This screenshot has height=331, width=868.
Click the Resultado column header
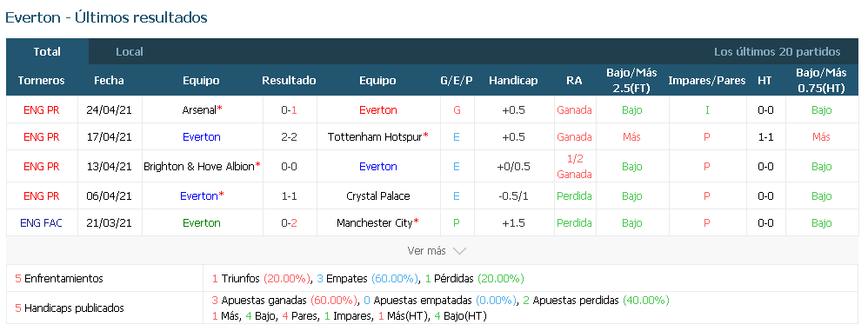[x=289, y=81]
